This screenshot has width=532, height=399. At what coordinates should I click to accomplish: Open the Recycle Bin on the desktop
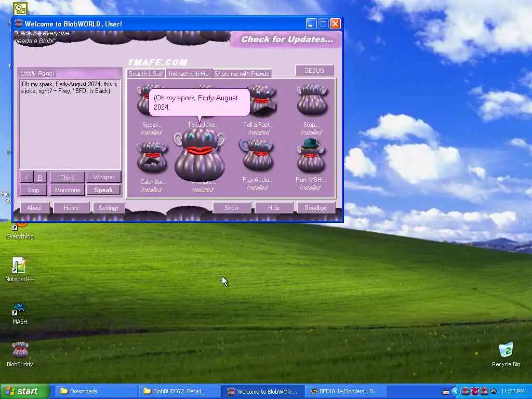coord(506,350)
